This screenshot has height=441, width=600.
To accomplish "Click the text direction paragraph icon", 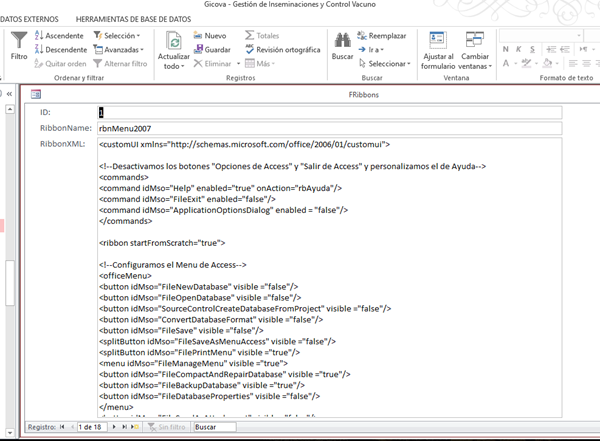I will (583, 49).
